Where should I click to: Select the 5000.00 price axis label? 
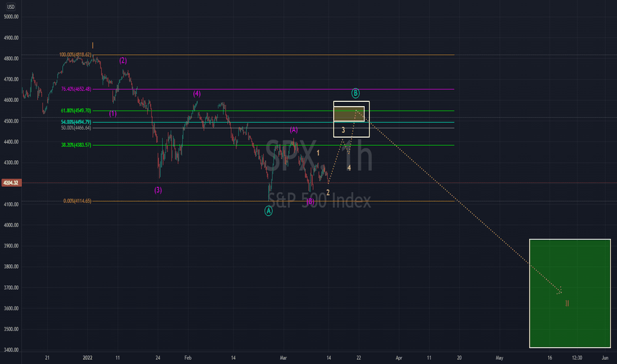coord(11,17)
